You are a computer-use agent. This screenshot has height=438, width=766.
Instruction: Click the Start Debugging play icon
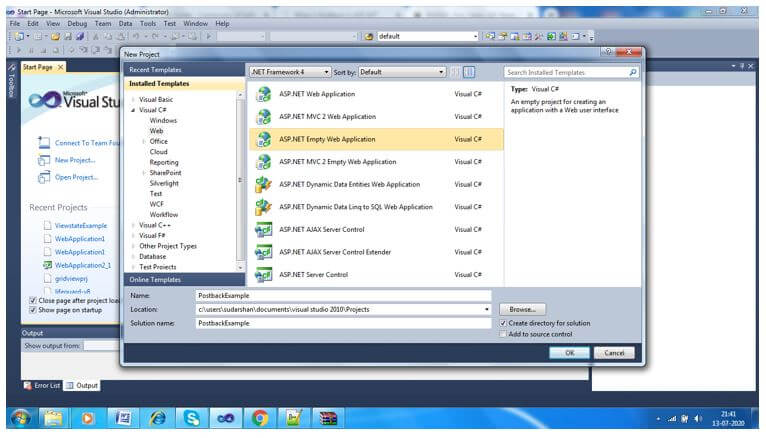tap(209, 36)
